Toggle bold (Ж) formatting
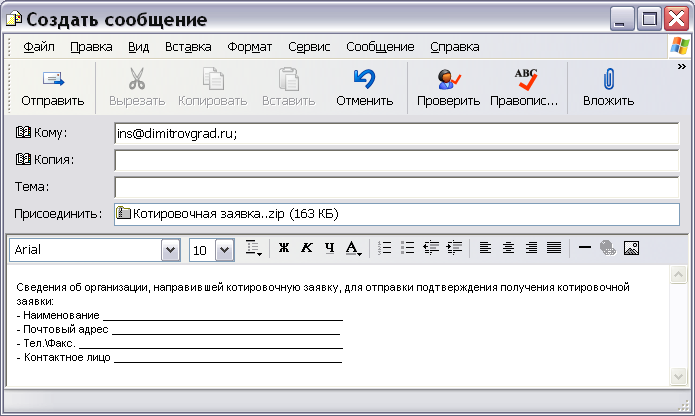The image size is (695, 416). click(x=283, y=249)
